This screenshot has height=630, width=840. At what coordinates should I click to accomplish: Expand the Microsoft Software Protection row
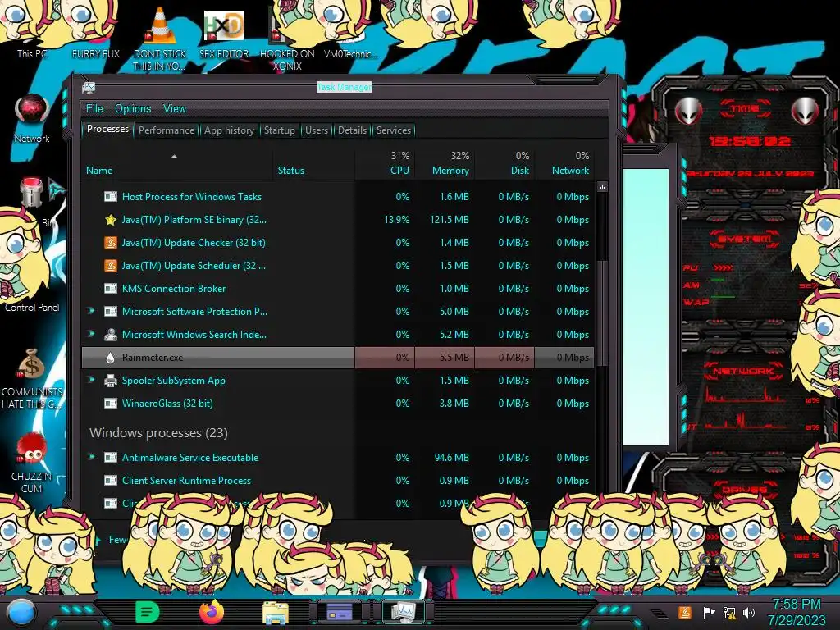click(91, 311)
